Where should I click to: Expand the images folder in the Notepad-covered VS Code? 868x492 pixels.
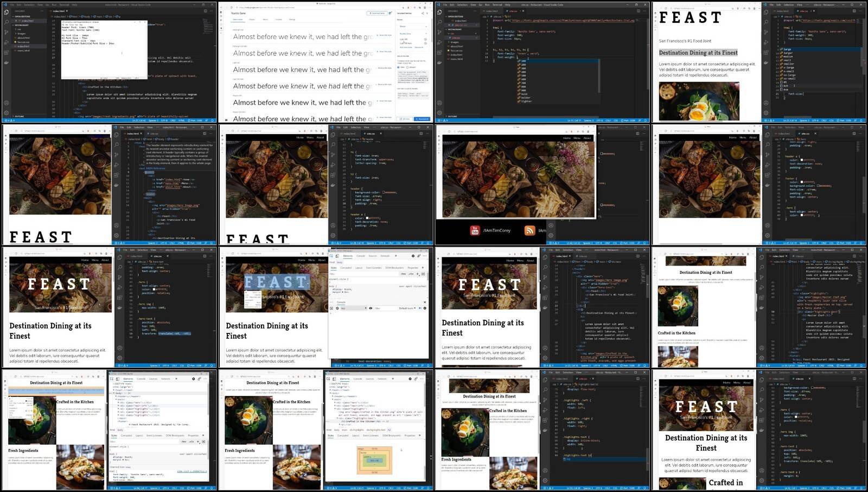pyautogui.click(x=21, y=34)
